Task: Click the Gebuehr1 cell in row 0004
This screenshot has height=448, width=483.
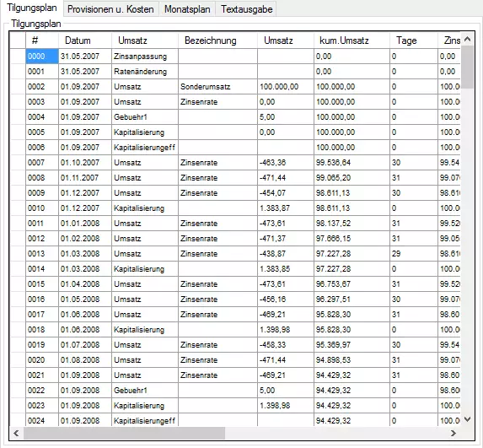Action: pos(145,117)
